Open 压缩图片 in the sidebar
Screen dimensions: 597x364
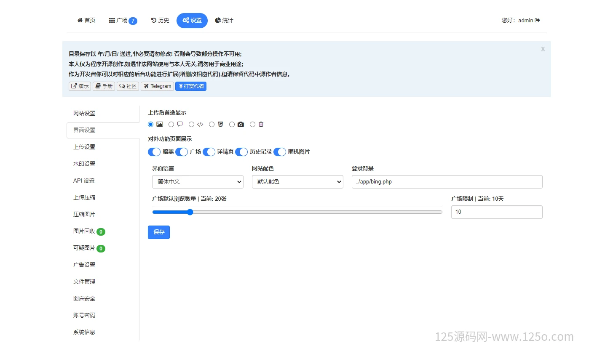coord(103,214)
